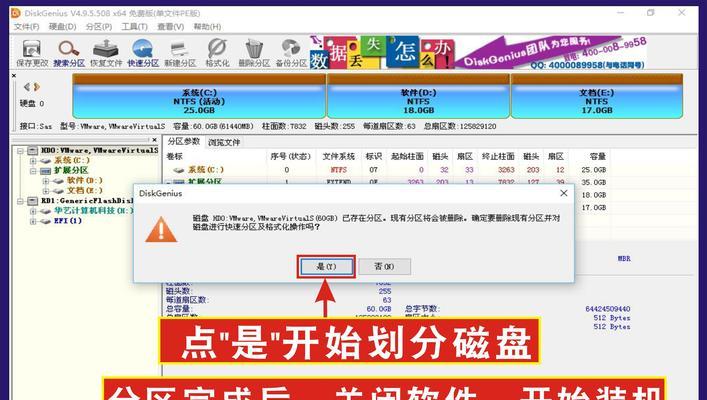Viewport: 707px width, 400px height.
Task: Click the 64424509440 total bytes value
Action: pyautogui.click(x=608, y=309)
